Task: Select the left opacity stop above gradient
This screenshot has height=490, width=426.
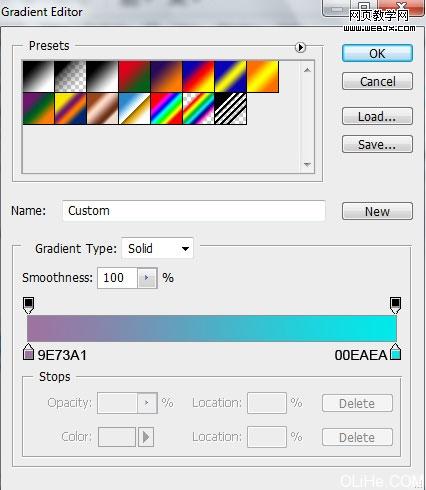Action: coord(28,305)
